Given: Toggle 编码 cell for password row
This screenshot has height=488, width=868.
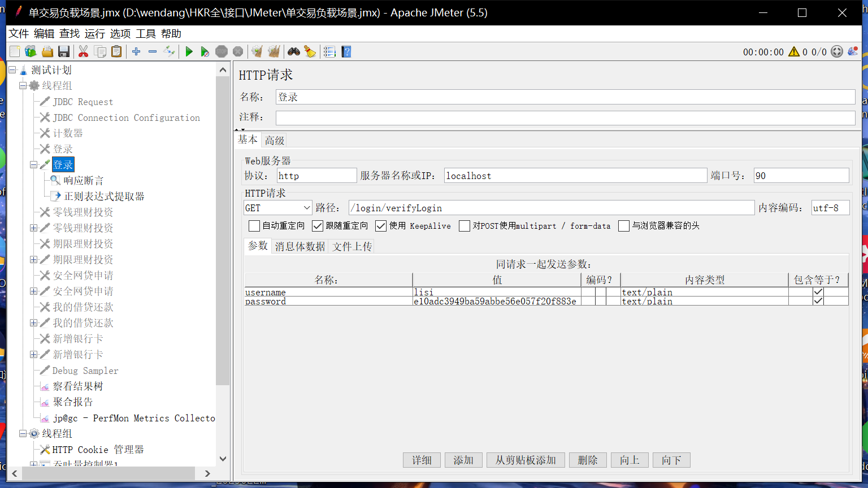Looking at the screenshot, I should point(601,301).
